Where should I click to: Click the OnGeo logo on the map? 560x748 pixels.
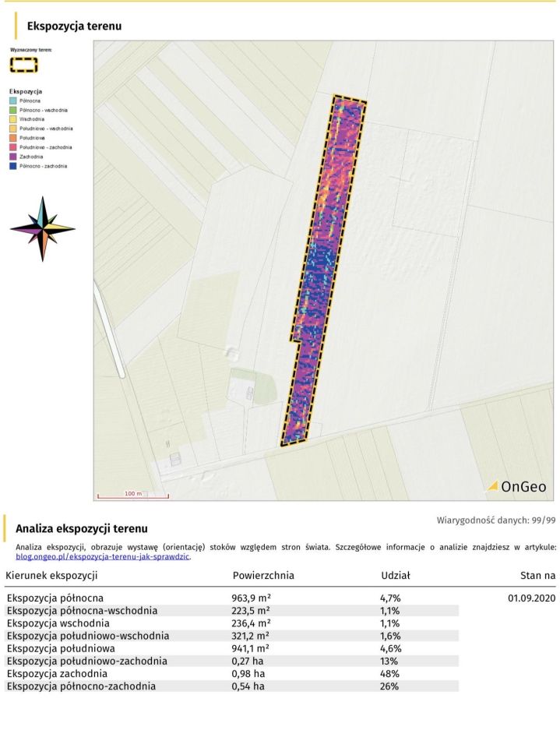516,486
